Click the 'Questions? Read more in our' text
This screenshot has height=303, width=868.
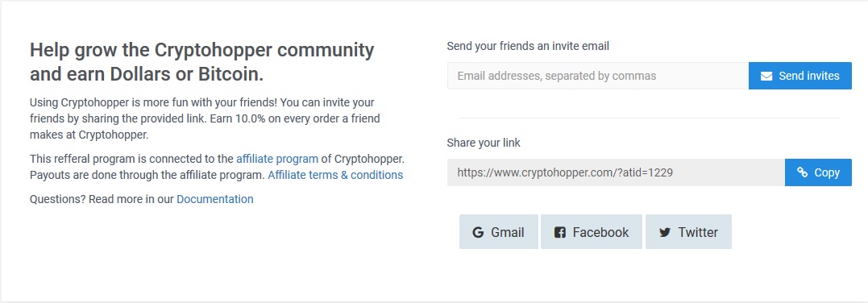point(102,199)
